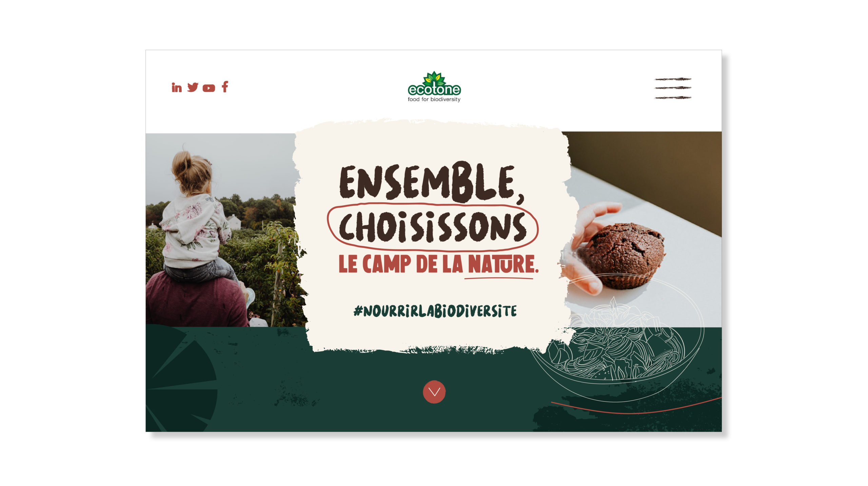This screenshot has height=486, width=868.
Task: Click the dark leaf shape illustration
Action: [181, 378]
